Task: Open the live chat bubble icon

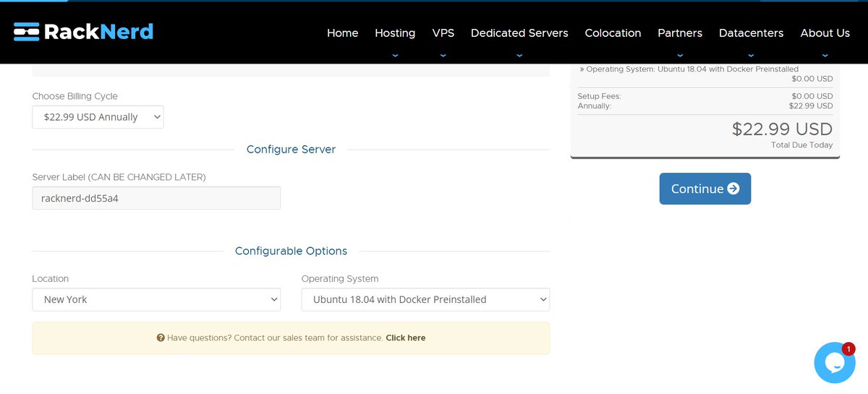Action: point(835,363)
